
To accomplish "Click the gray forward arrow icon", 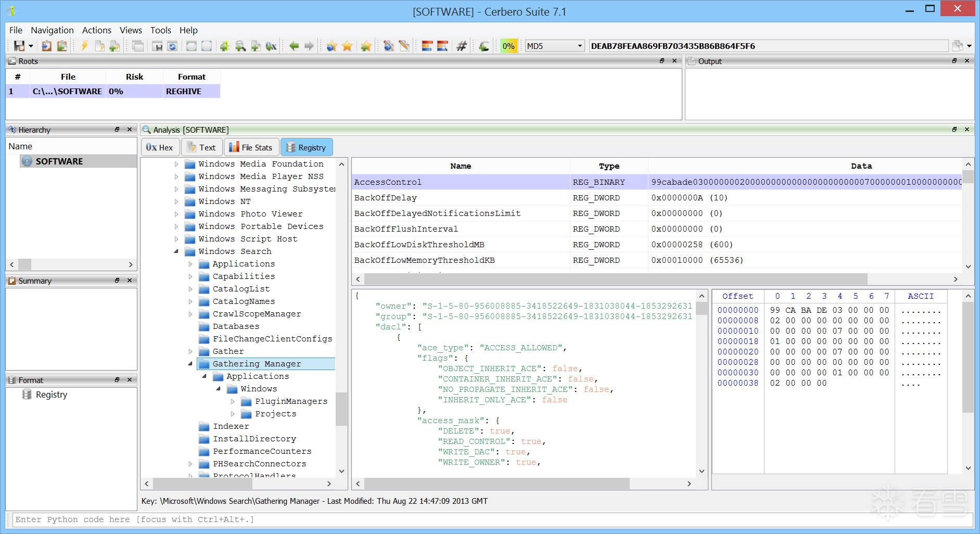I will pyautogui.click(x=309, y=46).
